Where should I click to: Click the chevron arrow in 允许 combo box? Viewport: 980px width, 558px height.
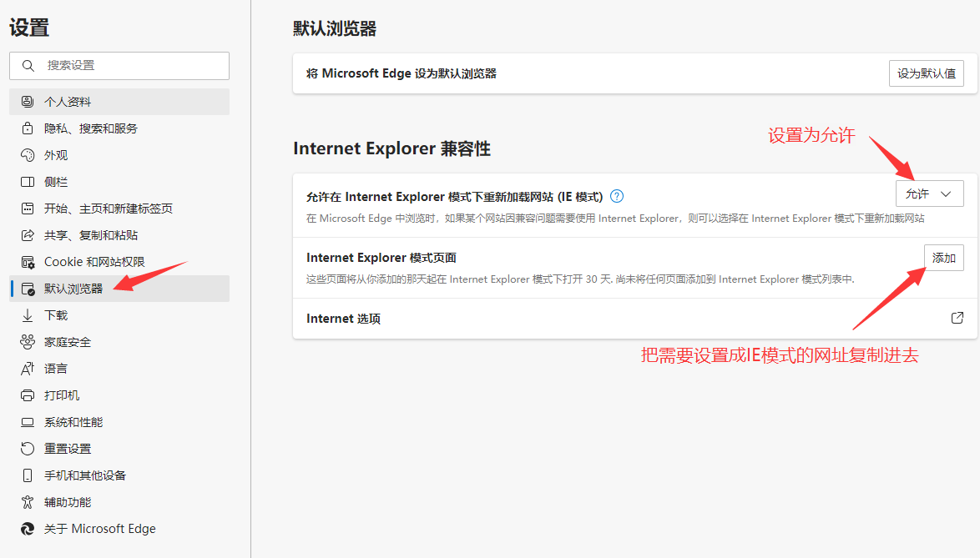coord(946,194)
